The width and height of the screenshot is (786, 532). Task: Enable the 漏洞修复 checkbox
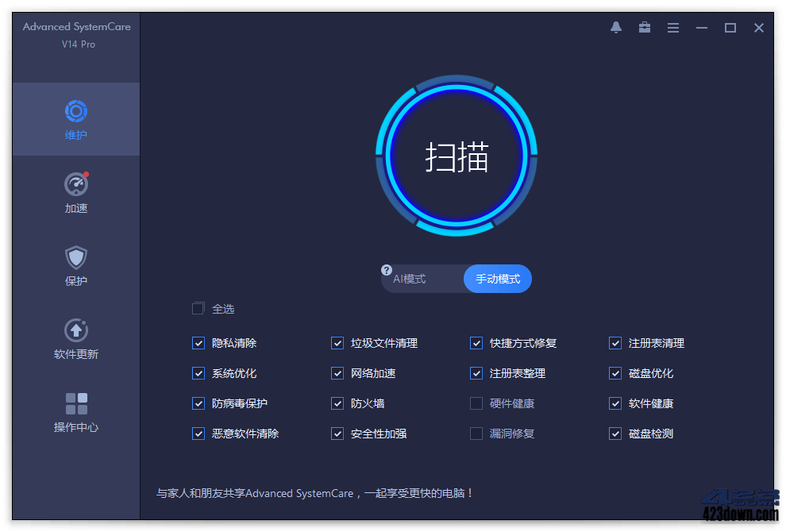476,434
